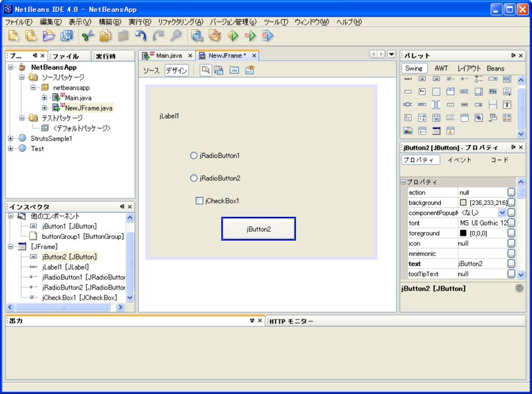This screenshot has width=532, height=394.
Task: Activate the Selection Mode cursor icon
Action: pyautogui.click(x=205, y=70)
